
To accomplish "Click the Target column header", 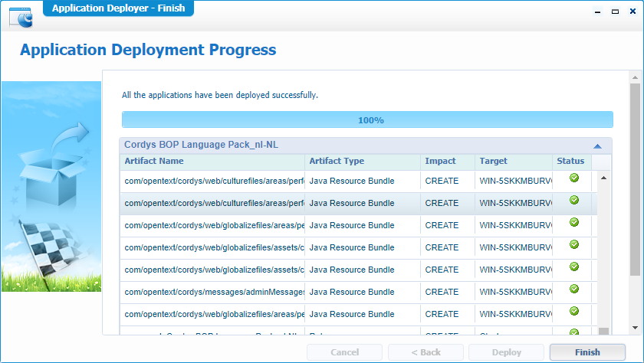I will [514, 161].
